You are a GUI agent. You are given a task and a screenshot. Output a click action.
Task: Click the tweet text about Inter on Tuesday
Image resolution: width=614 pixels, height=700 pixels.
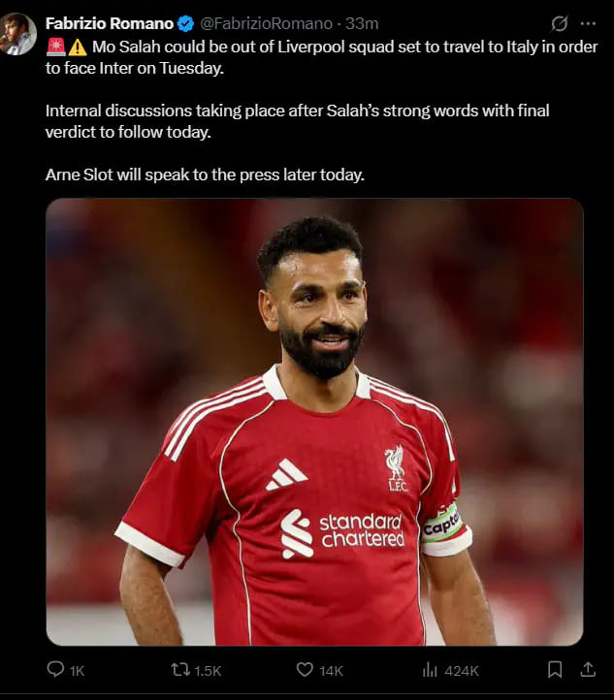pyautogui.click(x=321, y=57)
